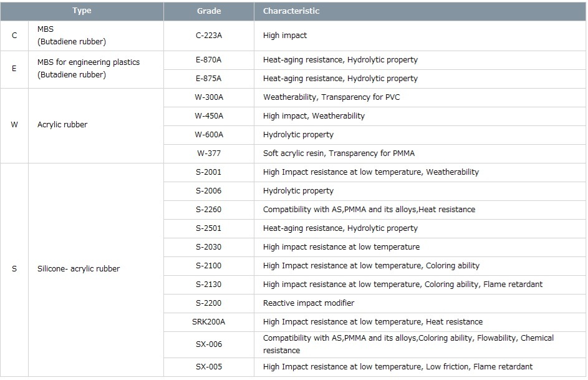Choose grade SRK200A

[208, 322]
